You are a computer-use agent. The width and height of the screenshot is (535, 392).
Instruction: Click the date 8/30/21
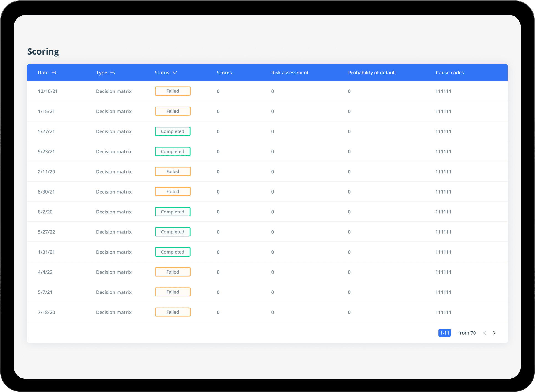click(x=46, y=192)
